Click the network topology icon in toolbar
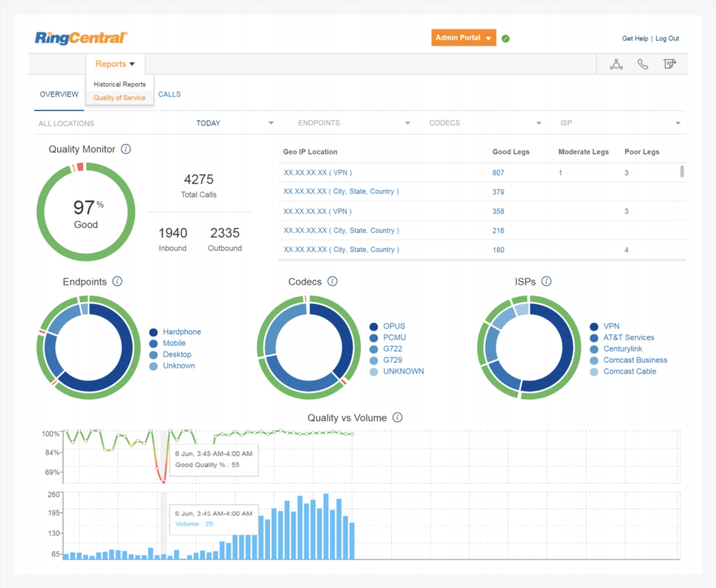 click(616, 64)
